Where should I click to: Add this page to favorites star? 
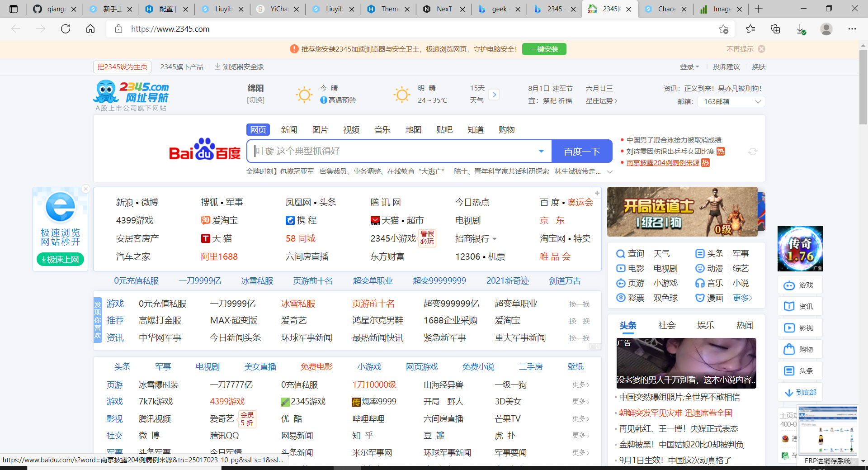[x=723, y=29]
